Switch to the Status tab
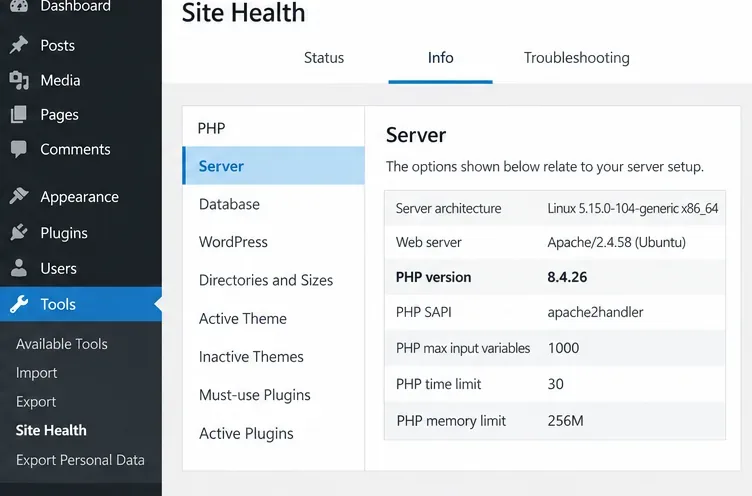Viewport: 752px width, 496px height. (324, 58)
